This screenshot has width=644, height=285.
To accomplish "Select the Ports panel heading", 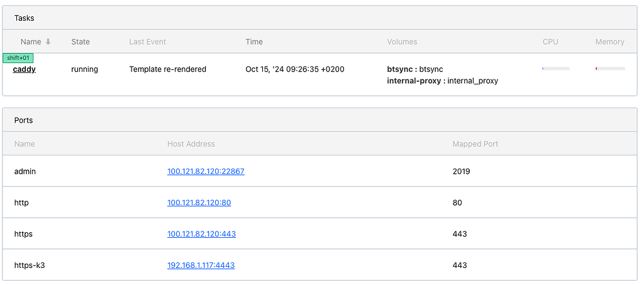I will (x=23, y=120).
